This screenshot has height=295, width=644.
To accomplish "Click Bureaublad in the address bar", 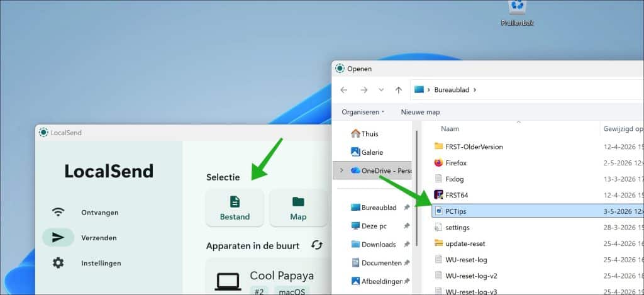I will pyautogui.click(x=452, y=89).
